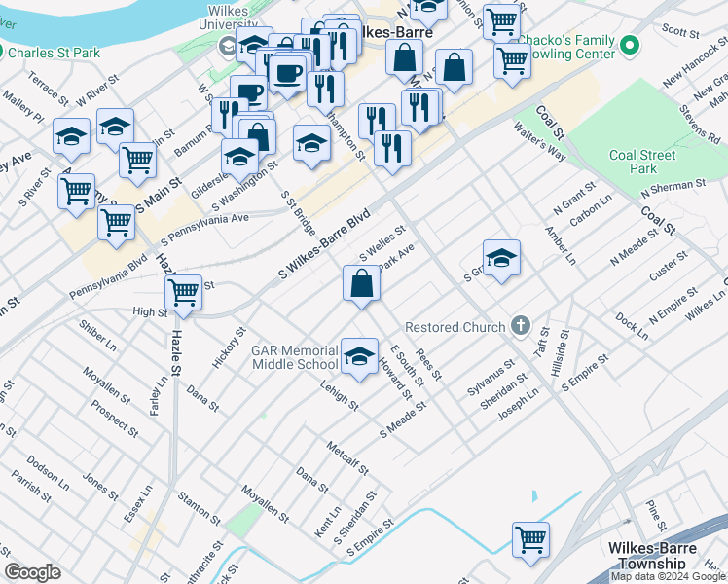Viewport: 728px width, 584px height.
Task: Click the Dodson Ln label
Action: pos(48,473)
